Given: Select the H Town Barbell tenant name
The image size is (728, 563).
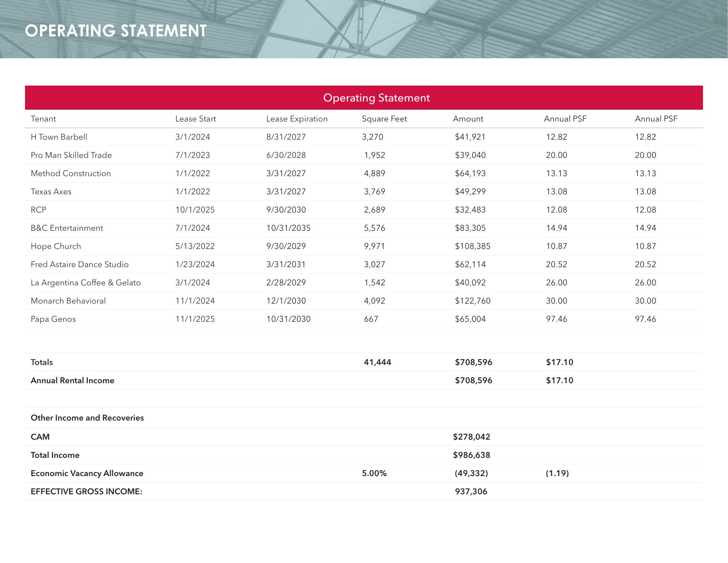Looking at the screenshot, I should [x=59, y=137].
